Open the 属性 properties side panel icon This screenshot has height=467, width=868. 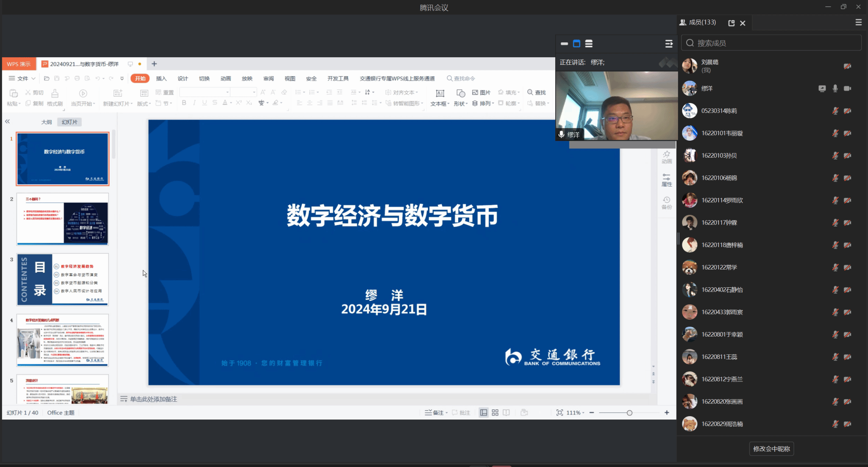click(x=667, y=180)
